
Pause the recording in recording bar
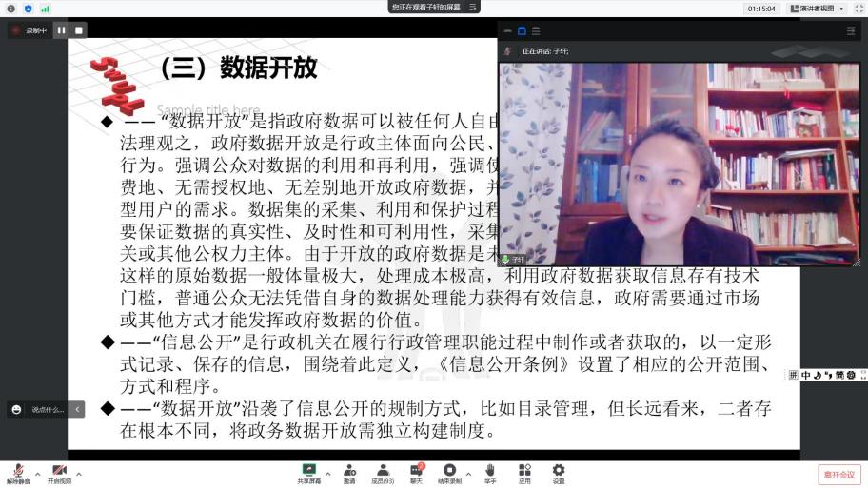click(61, 30)
